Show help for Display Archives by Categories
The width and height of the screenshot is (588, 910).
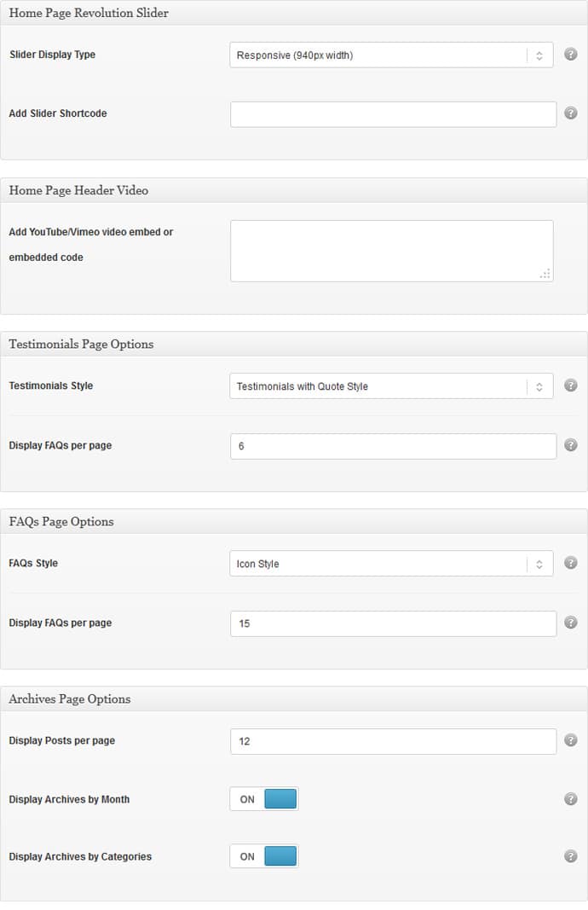pos(571,856)
